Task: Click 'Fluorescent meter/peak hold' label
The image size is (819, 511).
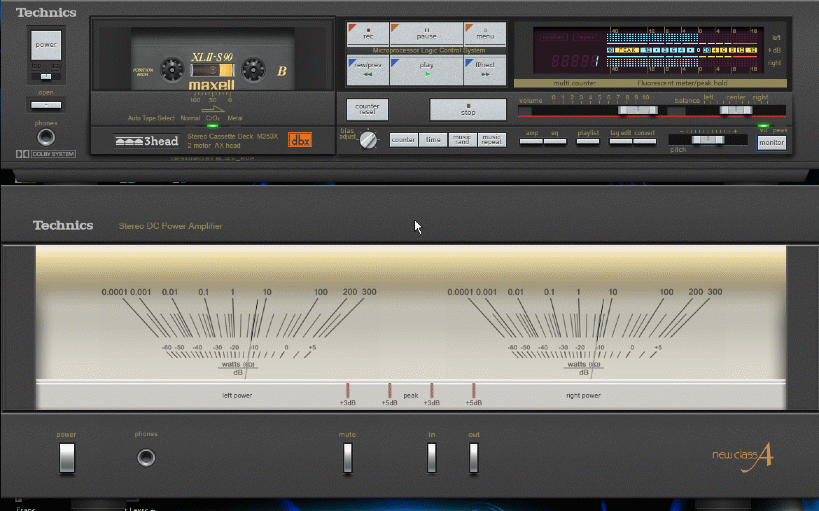Action: pyautogui.click(x=682, y=83)
